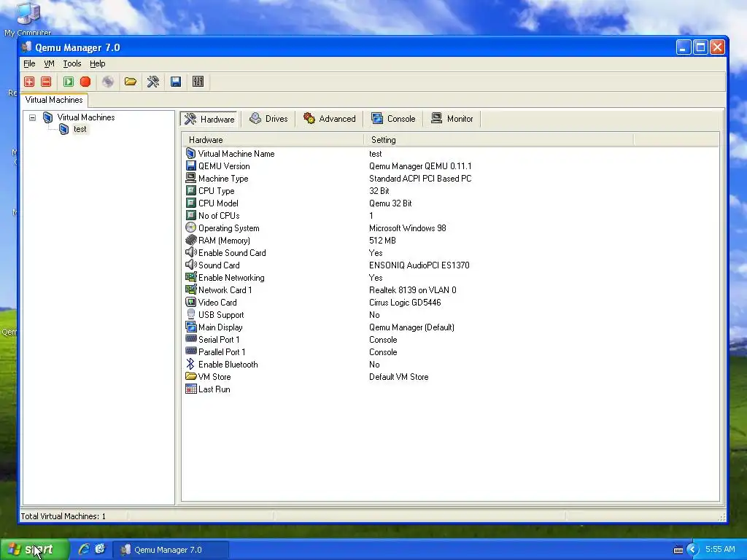The height and width of the screenshot is (560, 747).
Task: Click the Network Card 1 icon
Action: (x=190, y=289)
